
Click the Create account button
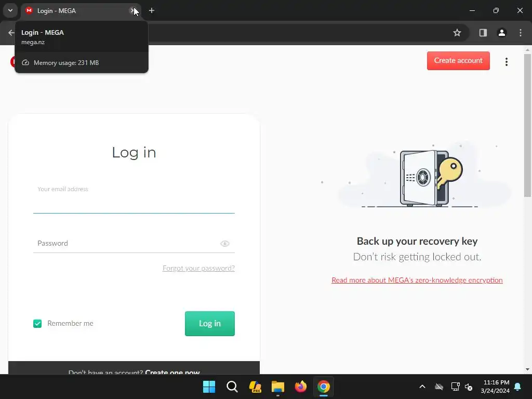coord(458,61)
